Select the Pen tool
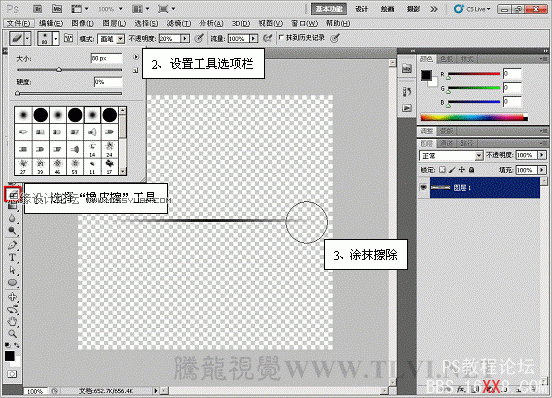 13,245
